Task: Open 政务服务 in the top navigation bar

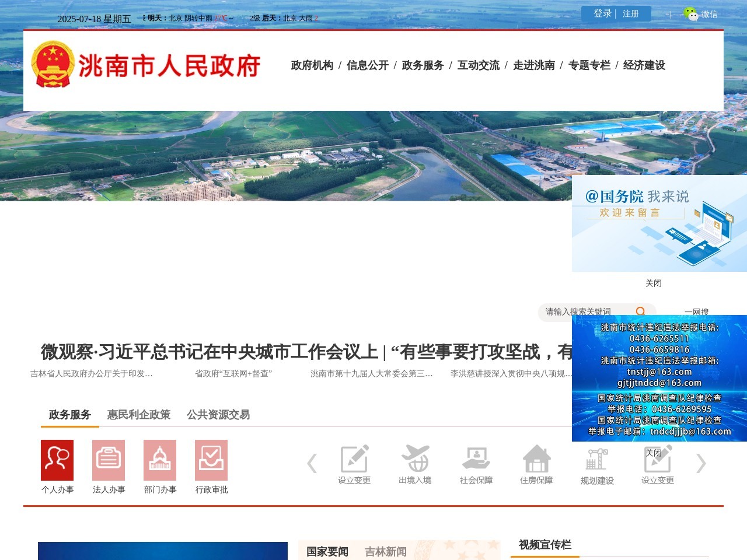Action: tap(423, 65)
